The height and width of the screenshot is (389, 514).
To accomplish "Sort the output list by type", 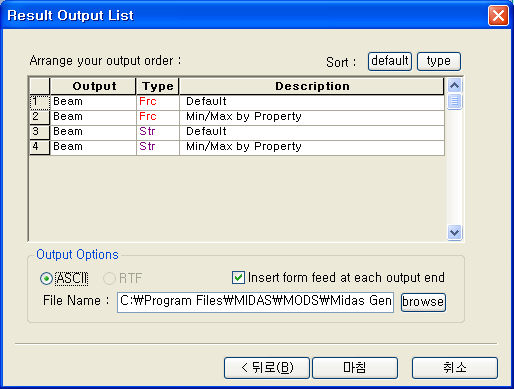I will click(x=439, y=61).
